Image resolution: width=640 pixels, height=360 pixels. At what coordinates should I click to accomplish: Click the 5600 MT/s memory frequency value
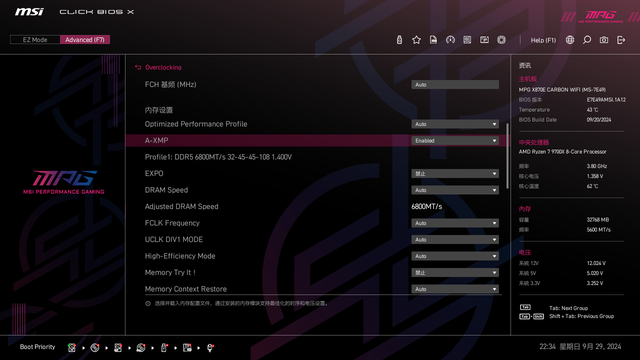click(598, 230)
